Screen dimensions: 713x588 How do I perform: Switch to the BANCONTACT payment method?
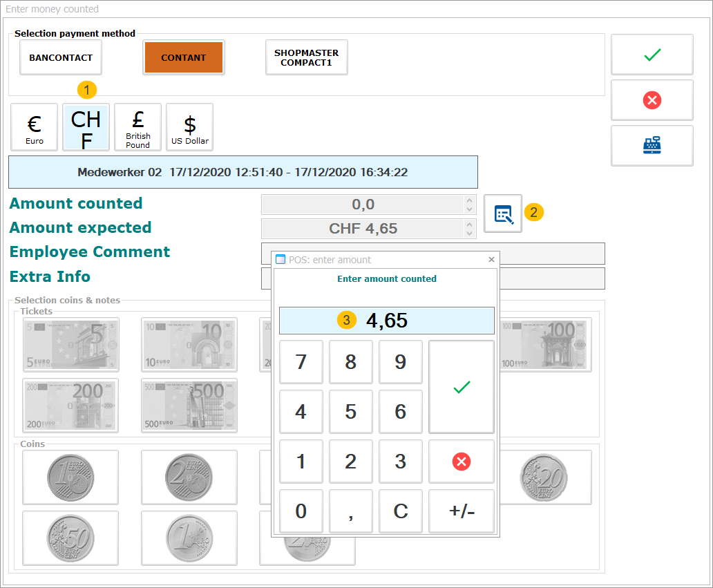[x=60, y=57]
